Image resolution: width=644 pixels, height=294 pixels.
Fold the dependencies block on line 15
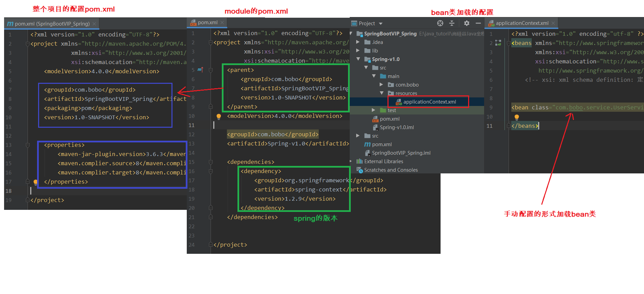point(211,162)
